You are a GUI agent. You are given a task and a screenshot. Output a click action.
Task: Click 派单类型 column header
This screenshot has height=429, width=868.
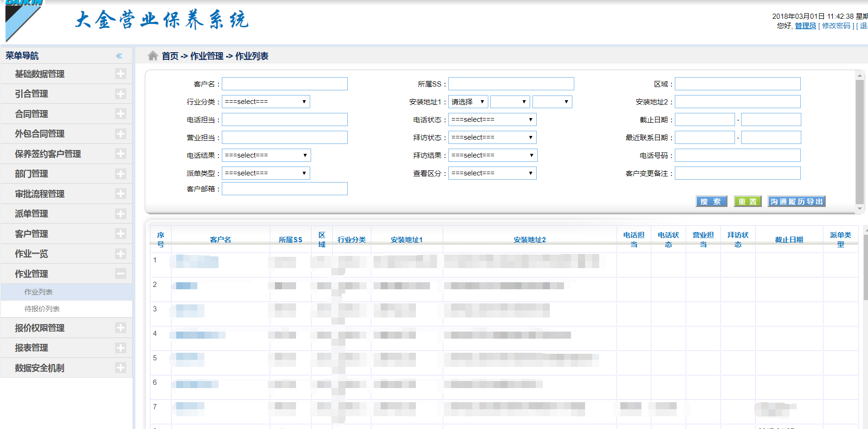[840, 239]
